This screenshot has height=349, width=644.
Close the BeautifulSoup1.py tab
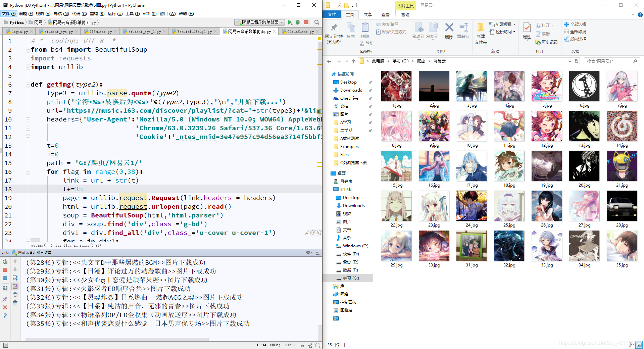(216, 32)
